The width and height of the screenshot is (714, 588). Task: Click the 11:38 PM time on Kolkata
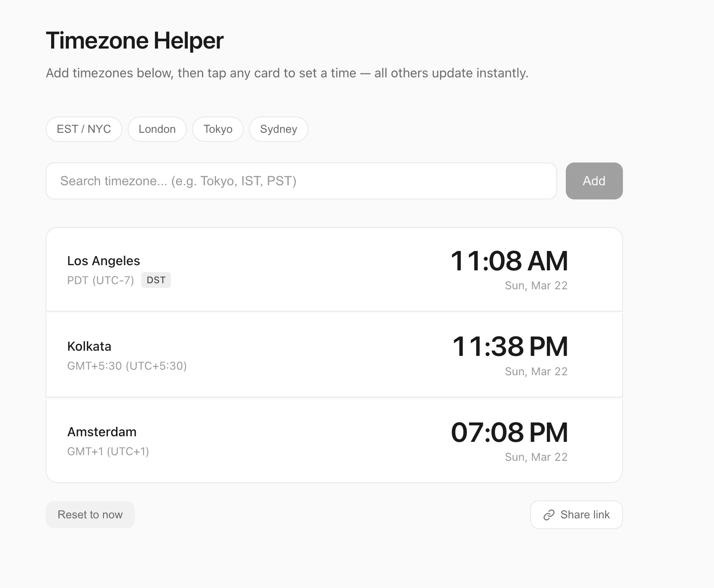click(510, 346)
